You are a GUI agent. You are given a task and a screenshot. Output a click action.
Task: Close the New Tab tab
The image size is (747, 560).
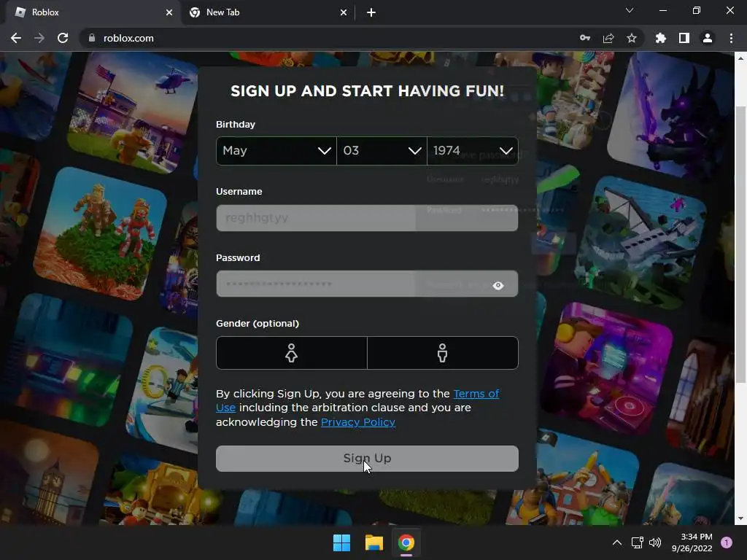[344, 12]
